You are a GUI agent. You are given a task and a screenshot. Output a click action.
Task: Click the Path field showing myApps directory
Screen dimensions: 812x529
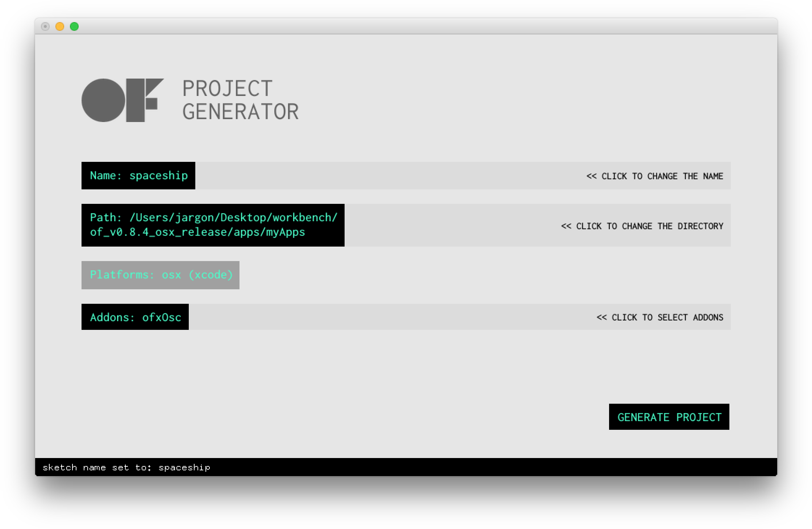pyautogui.click(x=213, y=225)
